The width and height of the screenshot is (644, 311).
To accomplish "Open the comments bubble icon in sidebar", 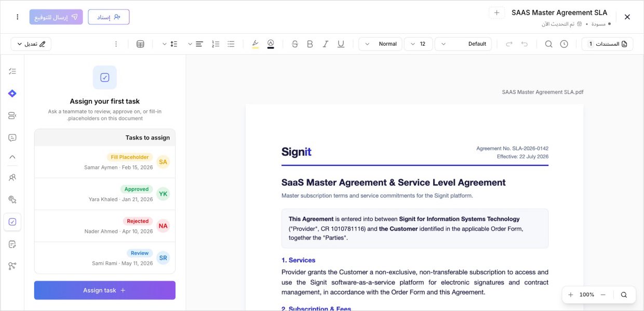I will (x=12, y=138).
